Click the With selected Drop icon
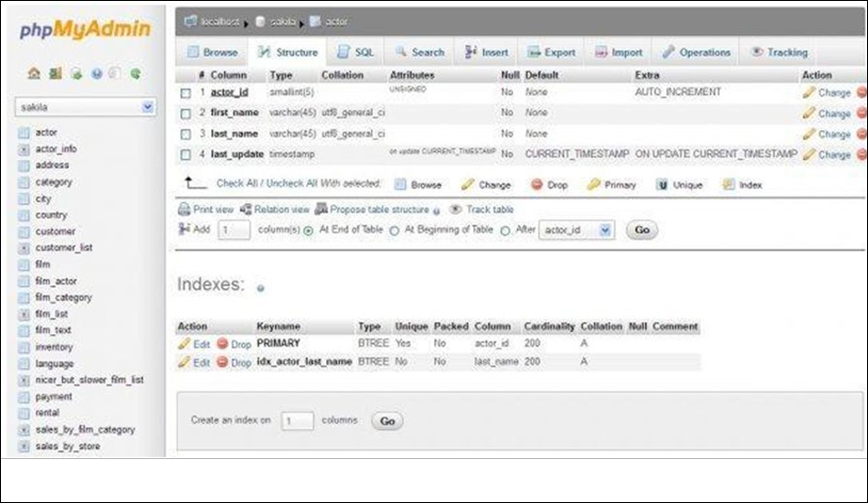868x503 pixels. 536,184
